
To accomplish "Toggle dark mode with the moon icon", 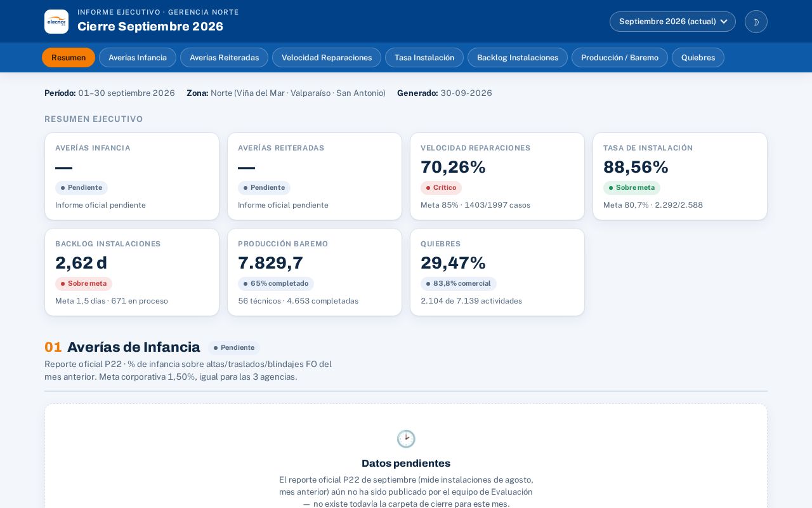I will [756, 22].
